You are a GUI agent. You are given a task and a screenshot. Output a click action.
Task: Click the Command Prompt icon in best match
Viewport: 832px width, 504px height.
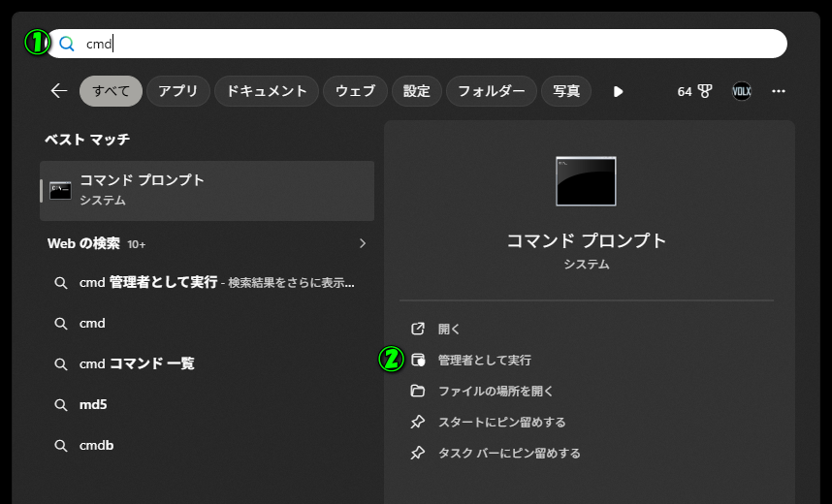(x=60, y=191)
